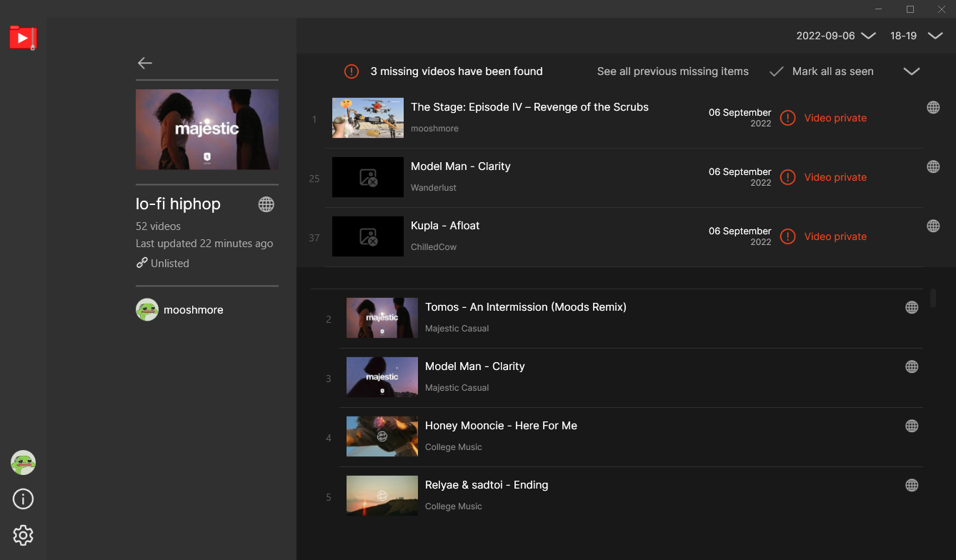Click the globe icon for The Stage: Episode IV
This screenshot has height=560, width=956.
coord(933,107)
